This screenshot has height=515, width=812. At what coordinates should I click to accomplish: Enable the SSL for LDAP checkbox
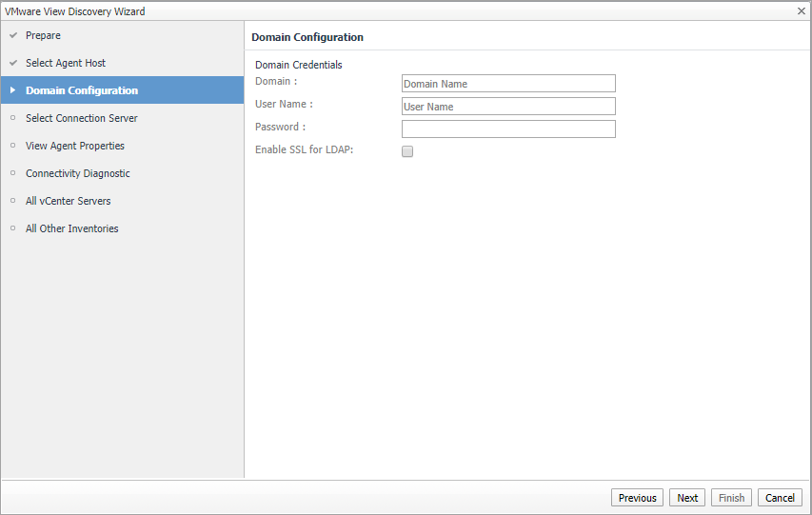click(407, 151)
